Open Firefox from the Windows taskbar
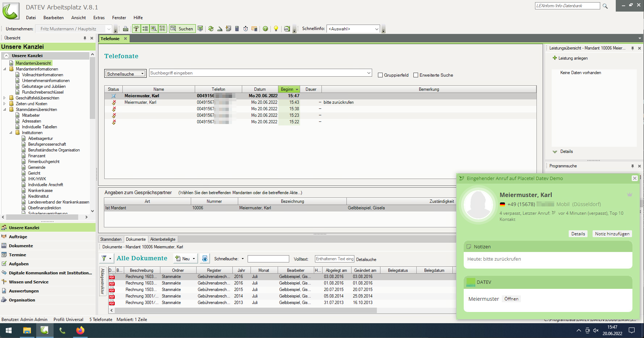The width and height of the screenshot is (644, 338). pos(80,330)
